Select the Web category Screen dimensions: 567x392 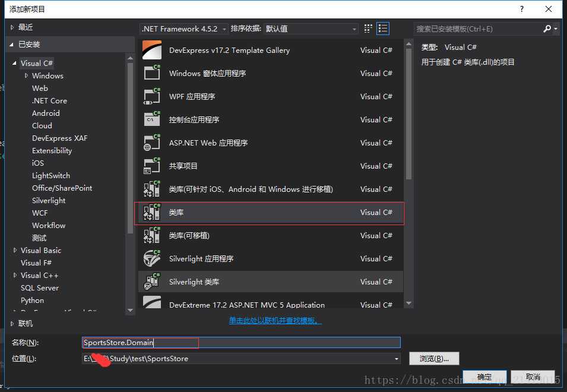click(40, 88)
